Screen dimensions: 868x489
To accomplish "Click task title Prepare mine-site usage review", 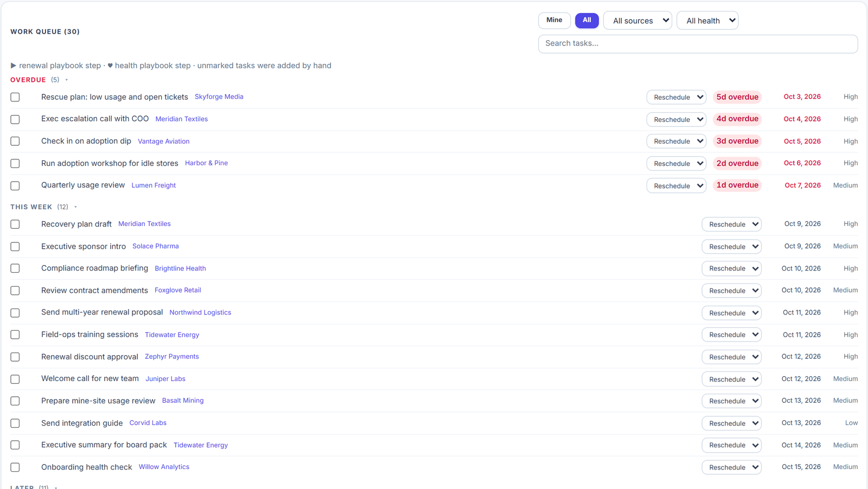I will point(98,401).
